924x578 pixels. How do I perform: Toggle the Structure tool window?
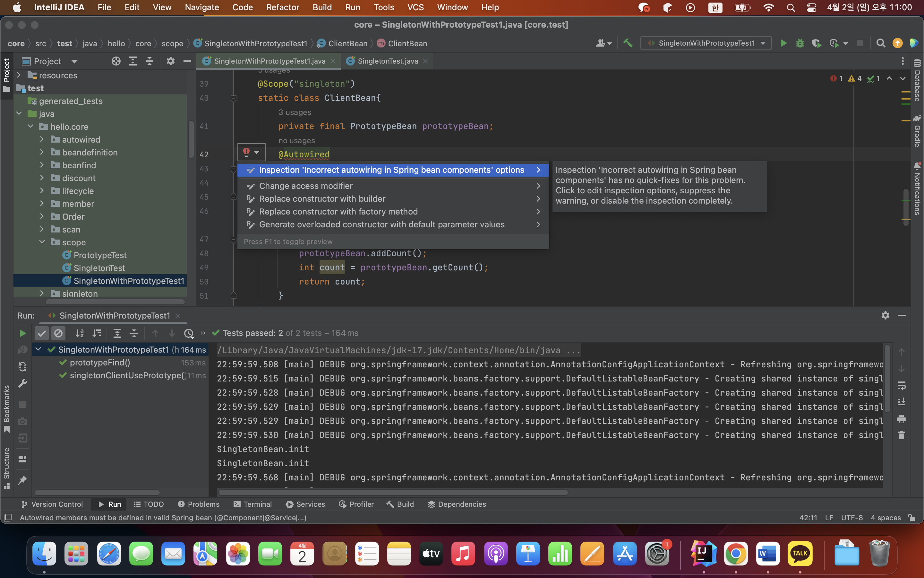tap(6, 468)
